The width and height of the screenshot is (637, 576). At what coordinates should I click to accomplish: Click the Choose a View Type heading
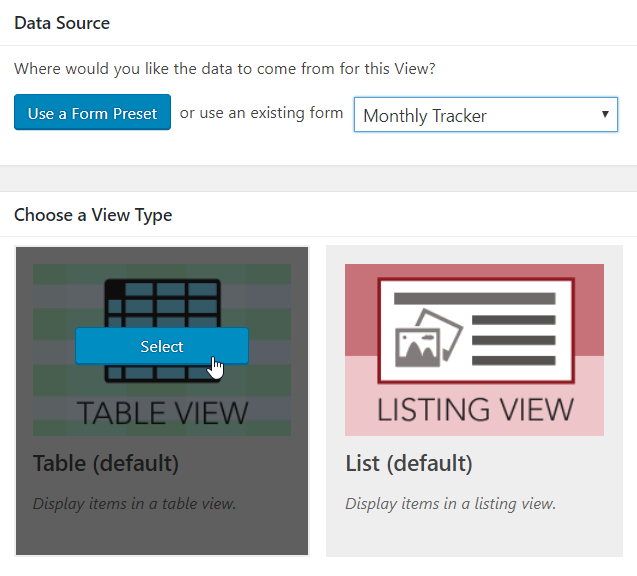coord(93,215)
